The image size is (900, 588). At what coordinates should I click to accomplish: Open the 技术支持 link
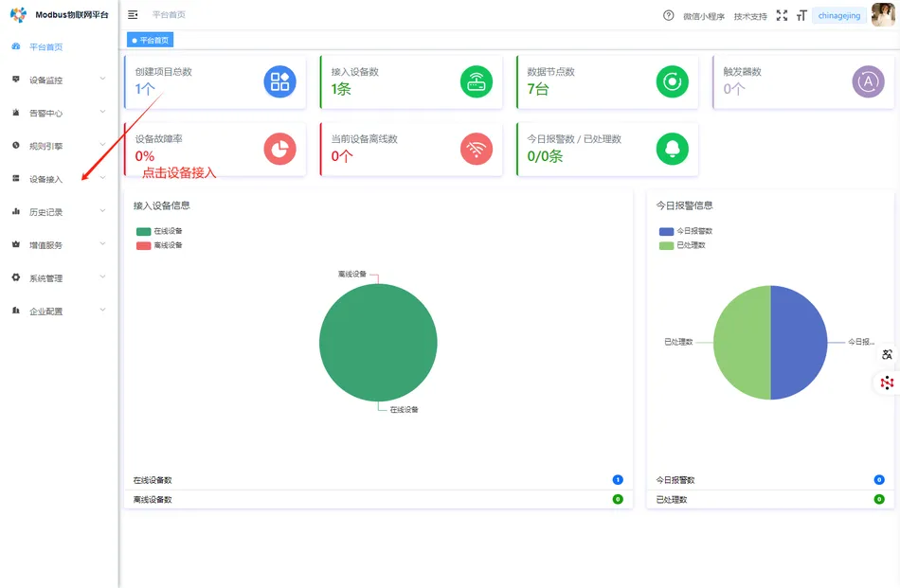[750, 16]
